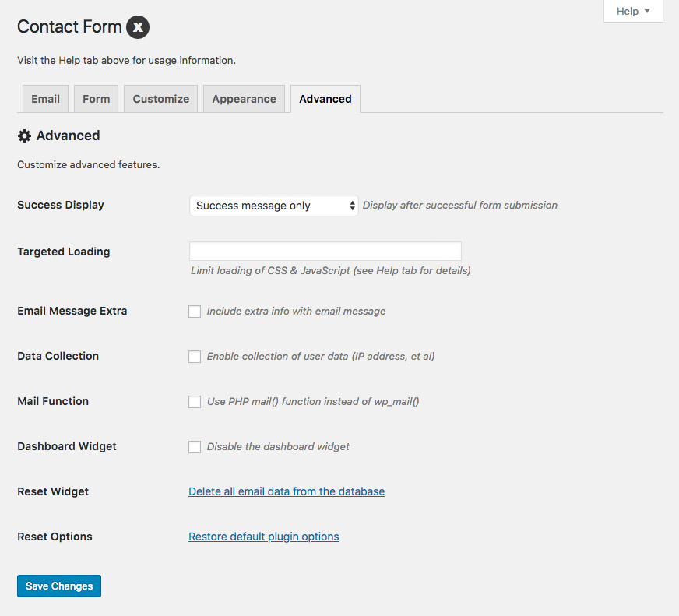
Task: Open the Form tab
Action: tap(97, 99)
